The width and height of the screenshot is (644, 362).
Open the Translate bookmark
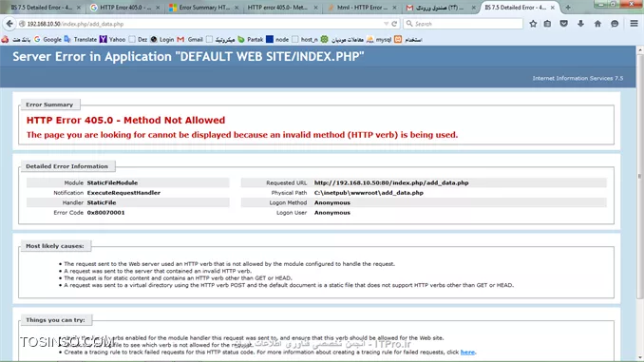(x=81, y=40)
